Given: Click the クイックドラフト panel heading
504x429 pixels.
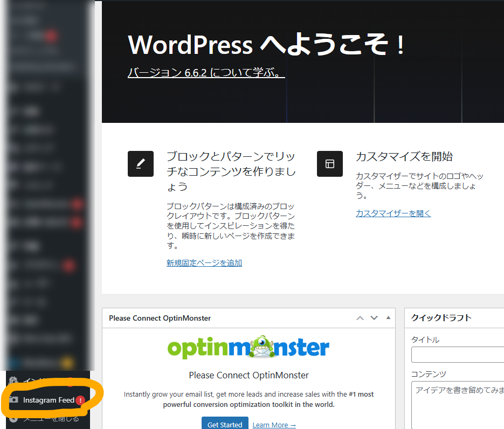Looking at the screenshot, I should pos(441,318).
